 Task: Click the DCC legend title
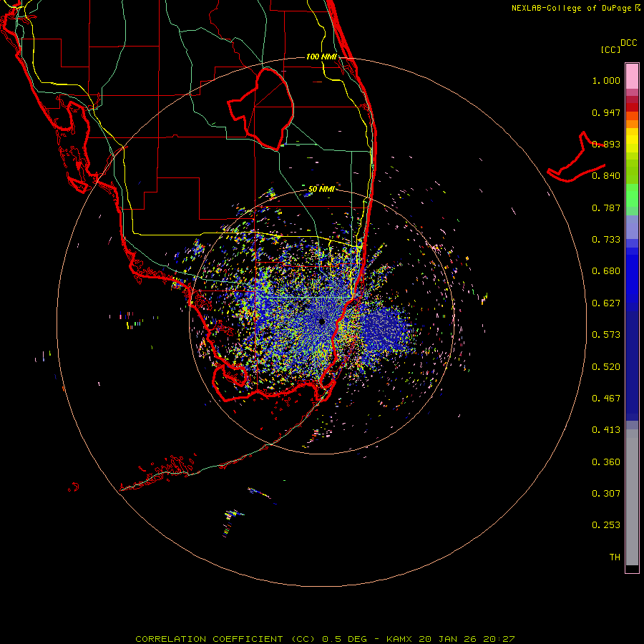click(x=628, y=43)
